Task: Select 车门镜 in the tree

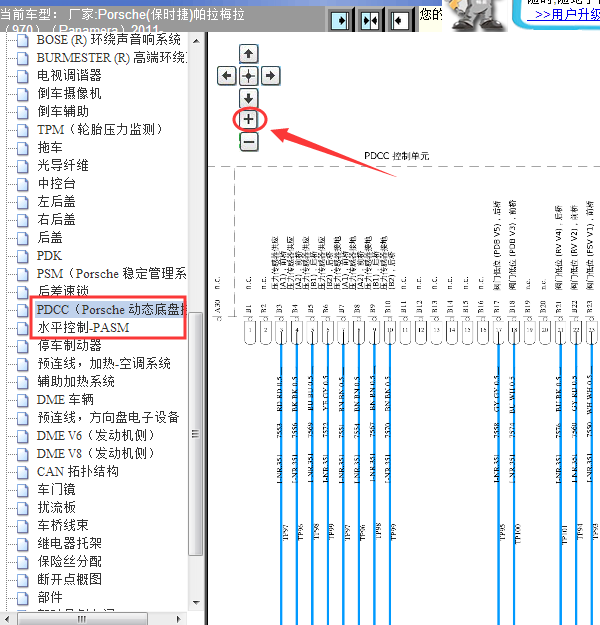Action: pos(56,489)
